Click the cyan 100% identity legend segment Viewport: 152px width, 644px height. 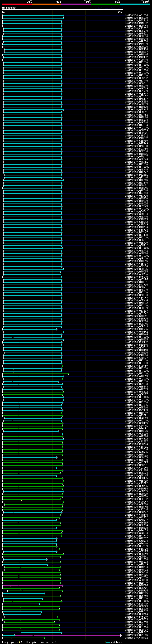click(135, 4)
